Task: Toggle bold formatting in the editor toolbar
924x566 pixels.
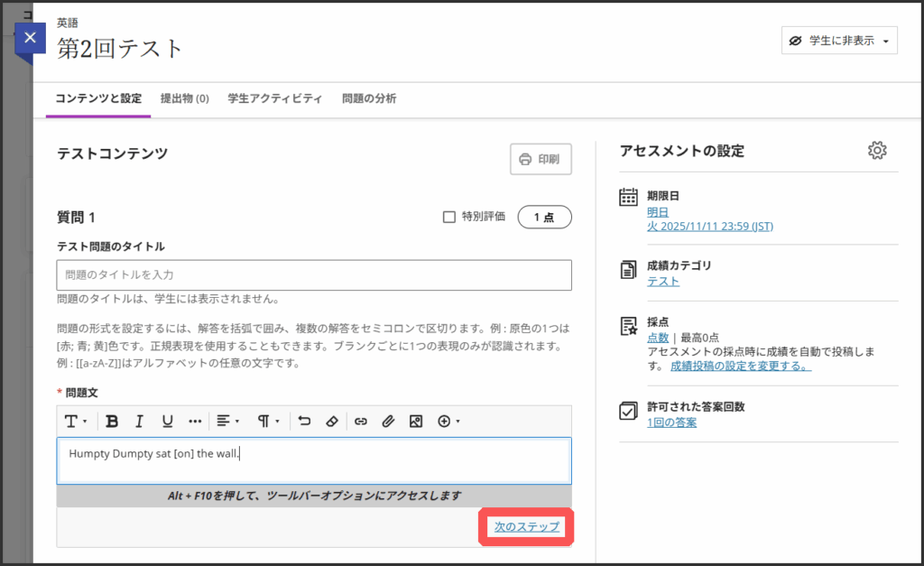Action: click(x=112, y=421)
